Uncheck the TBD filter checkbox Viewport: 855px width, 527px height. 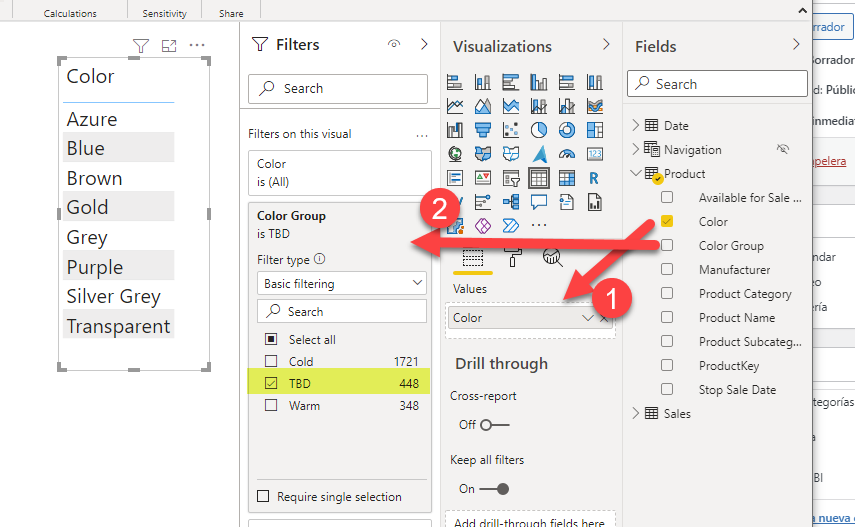coord(270,383)
